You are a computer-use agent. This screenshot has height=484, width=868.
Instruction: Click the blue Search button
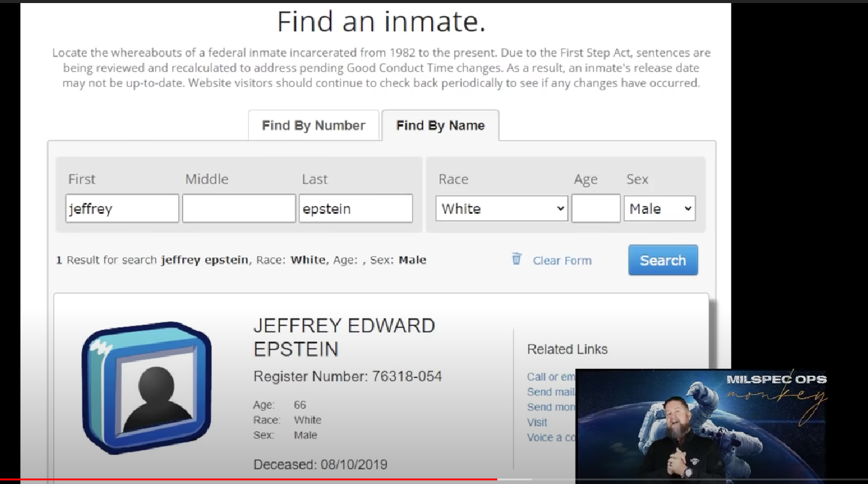pyautogui.click(x=663, y=260)
